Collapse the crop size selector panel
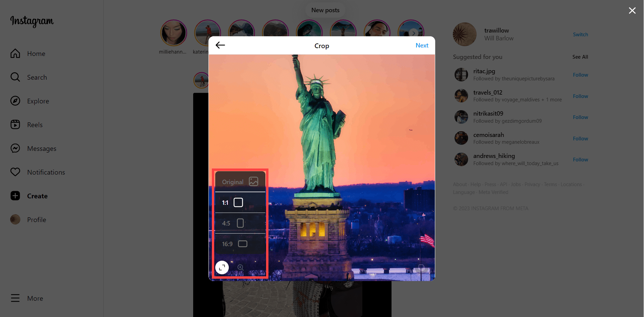The width and height of the screenshot is (644, 317). click(x=222, y=267)
